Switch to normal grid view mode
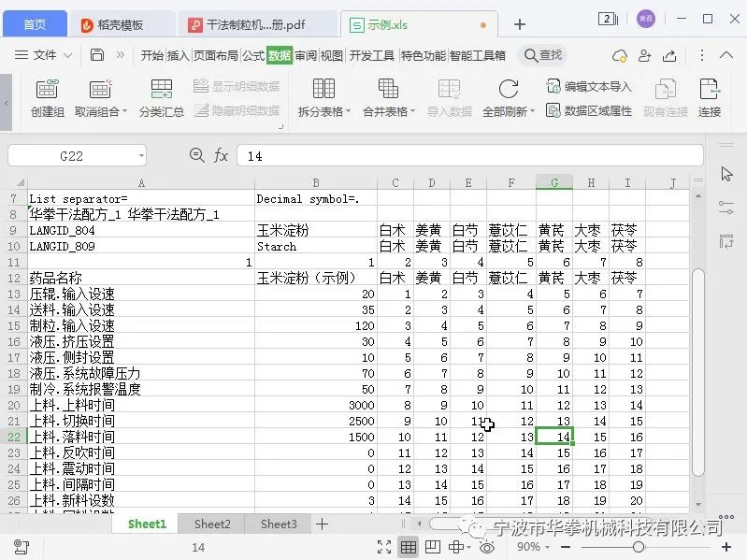Viewport: 747px width, 560px height. 409,547
